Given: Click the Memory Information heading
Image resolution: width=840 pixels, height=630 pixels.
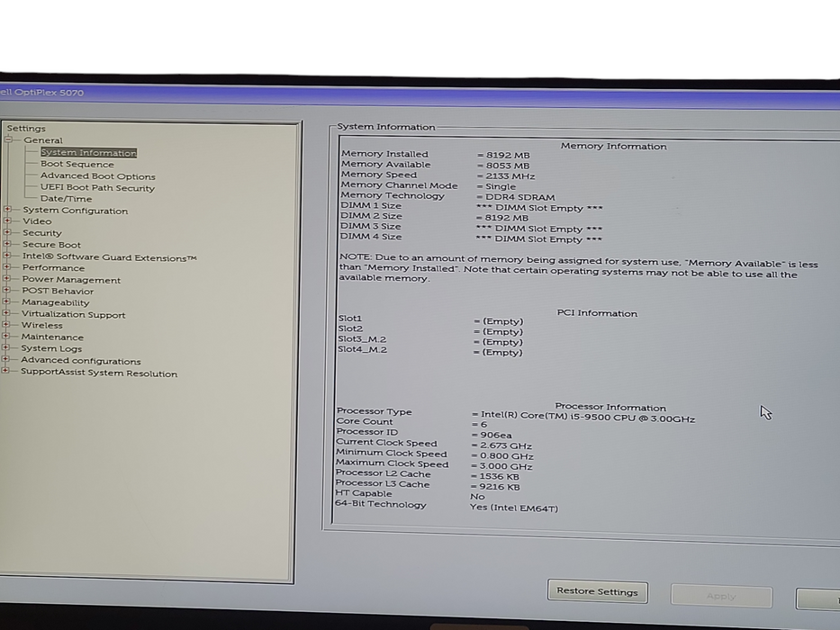Looking at the screenshot, I should [x=613, y=146].
